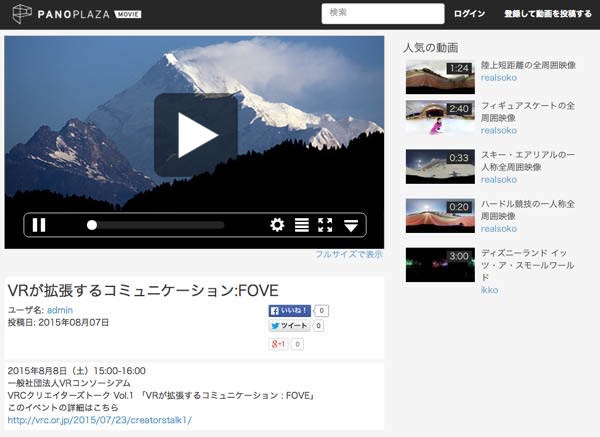Click the ツイート tweet button
This screenshot has height=437, width=600.
point(289,326)
